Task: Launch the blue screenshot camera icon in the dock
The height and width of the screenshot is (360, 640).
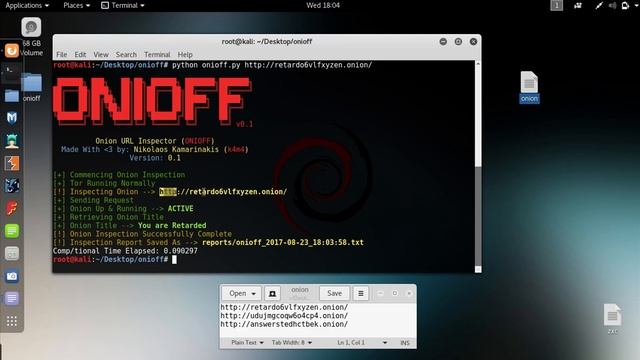Action: [12, 276]
